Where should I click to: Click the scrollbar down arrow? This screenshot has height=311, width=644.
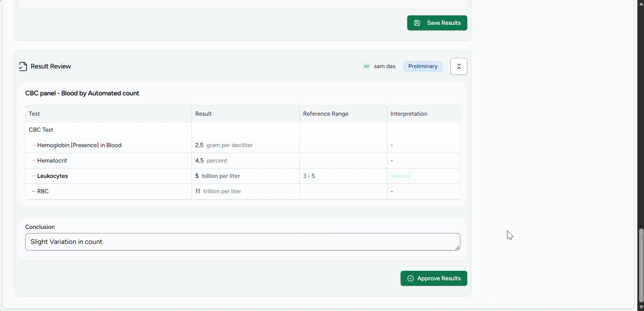coord(641,307)
